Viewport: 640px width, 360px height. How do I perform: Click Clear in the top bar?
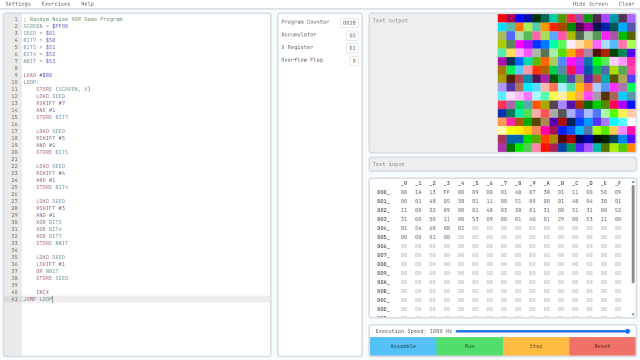(x=627, y=4)
